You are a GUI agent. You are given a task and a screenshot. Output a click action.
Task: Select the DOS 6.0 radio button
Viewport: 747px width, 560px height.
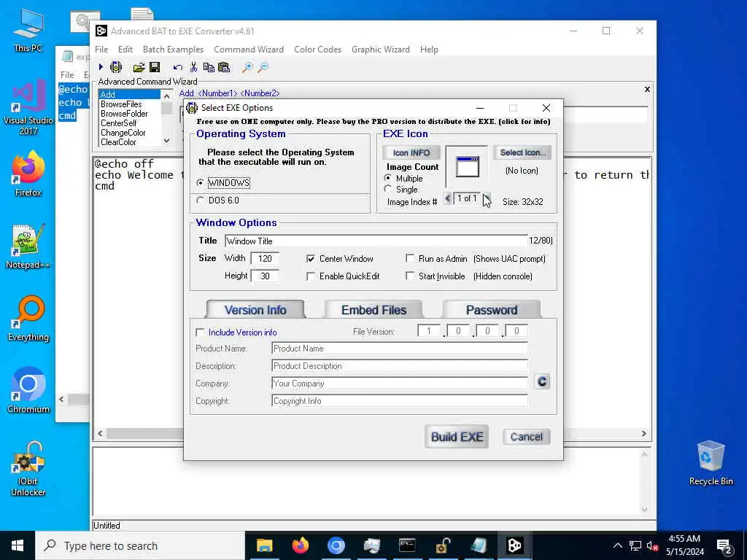200,201
